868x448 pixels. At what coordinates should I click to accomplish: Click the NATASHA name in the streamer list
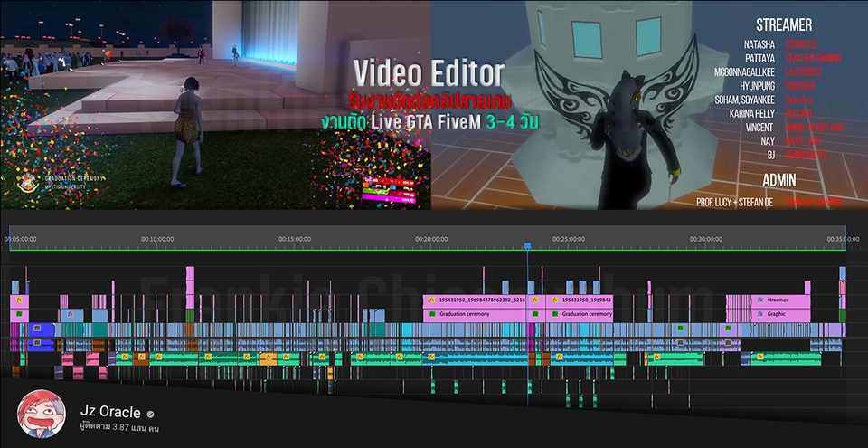click(760, 44)
